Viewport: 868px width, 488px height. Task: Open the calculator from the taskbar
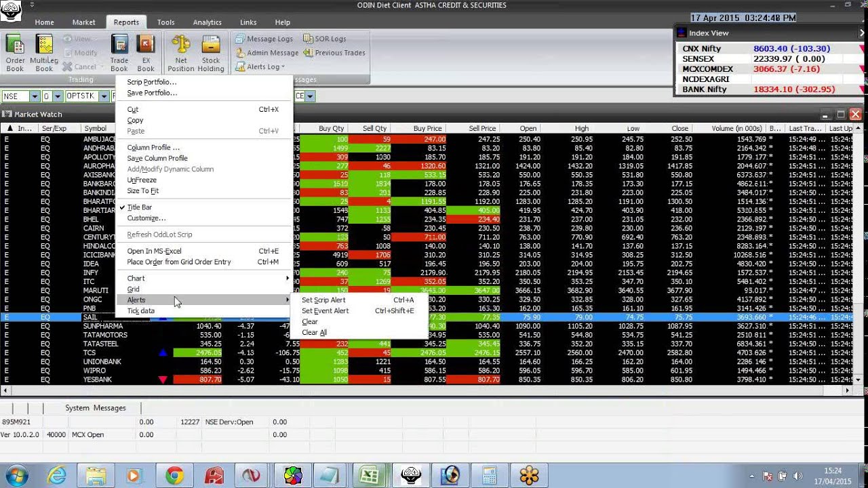(x=490, y=475)
